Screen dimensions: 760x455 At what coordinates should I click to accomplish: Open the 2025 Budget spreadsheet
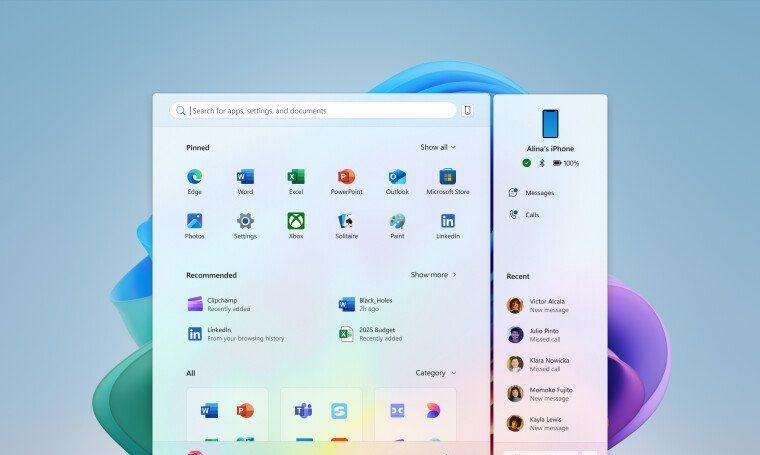370,334
